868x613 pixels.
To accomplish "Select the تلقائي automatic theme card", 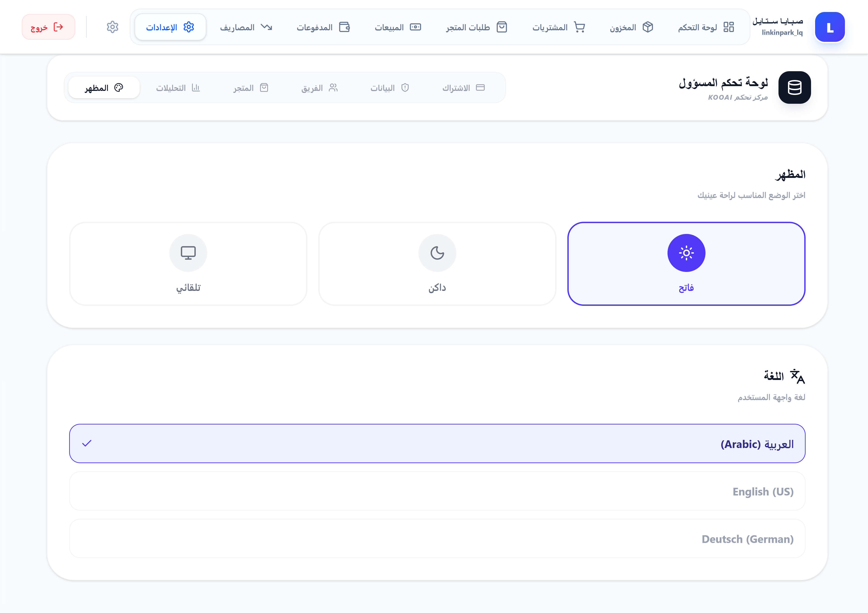I will coord(188,264).
